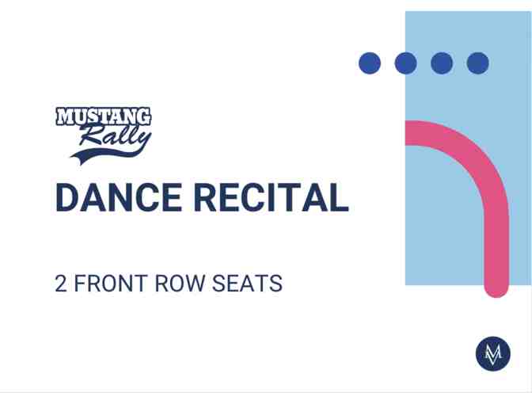
Task: Click the number "2" in the subtitle
Action: point(61,284)
